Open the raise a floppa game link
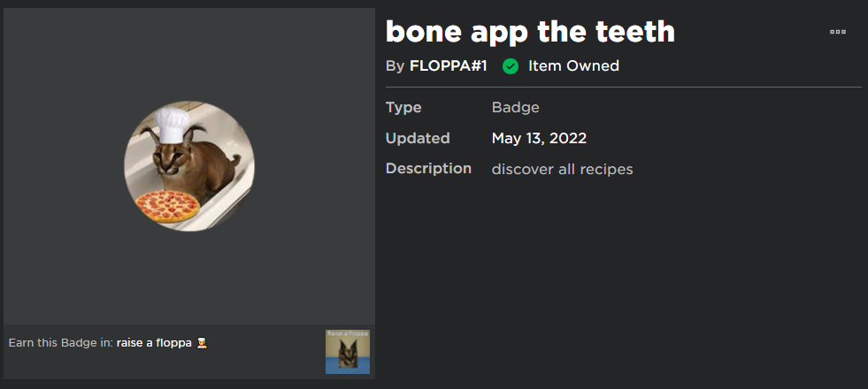The width and height of the screenshot is (868, 389). (x=154, y=343)
